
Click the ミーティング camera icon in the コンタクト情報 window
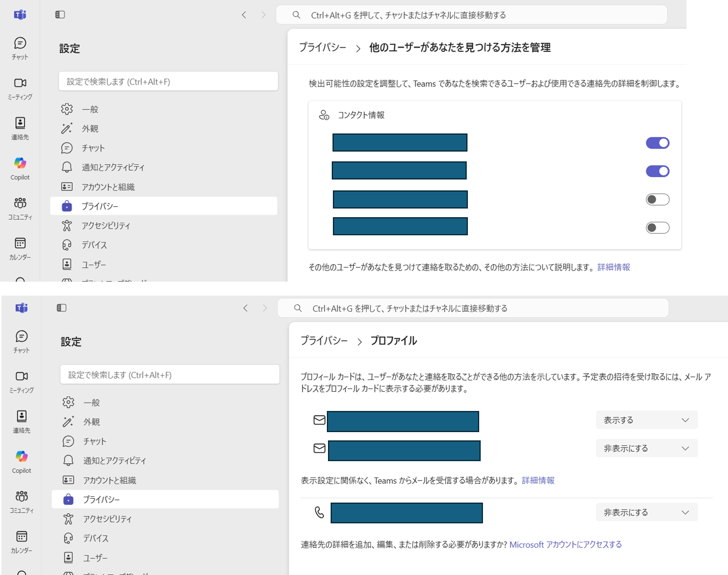pos(20,83)
